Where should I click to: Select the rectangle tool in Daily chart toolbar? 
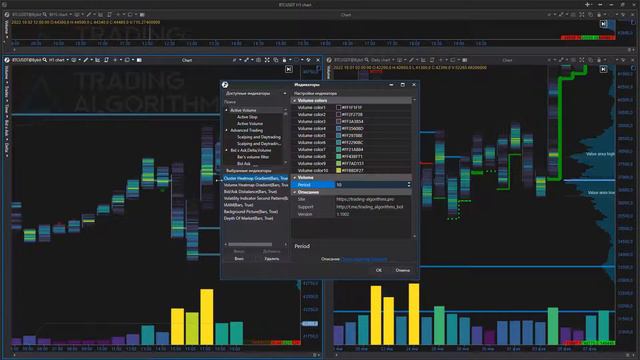pyautogui.click(x=453, y=60)
